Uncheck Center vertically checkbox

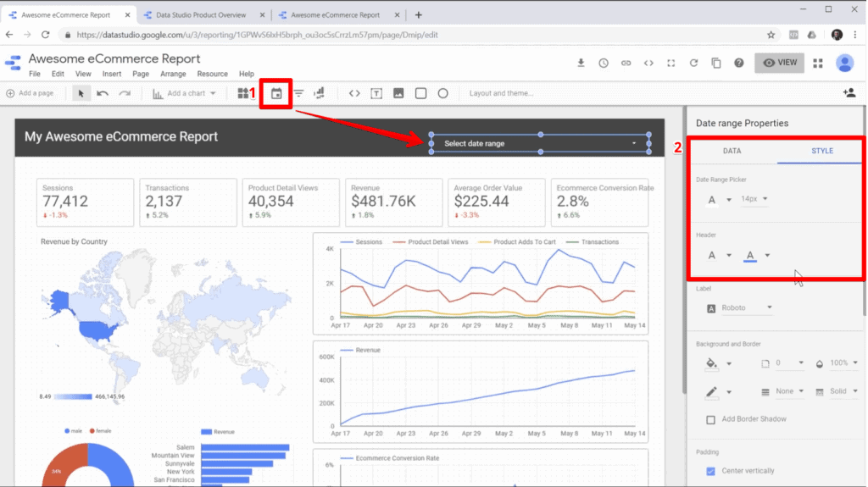[x=711, y=471]
